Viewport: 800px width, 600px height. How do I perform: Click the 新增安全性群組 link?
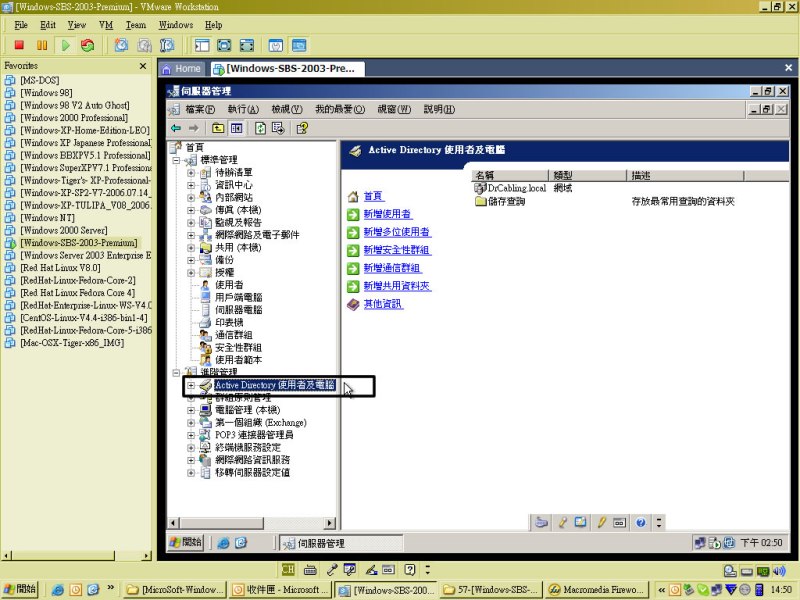397,251
